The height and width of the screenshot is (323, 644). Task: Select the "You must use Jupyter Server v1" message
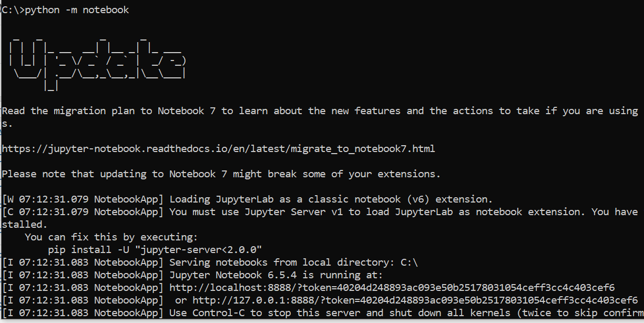click(403, 212)
